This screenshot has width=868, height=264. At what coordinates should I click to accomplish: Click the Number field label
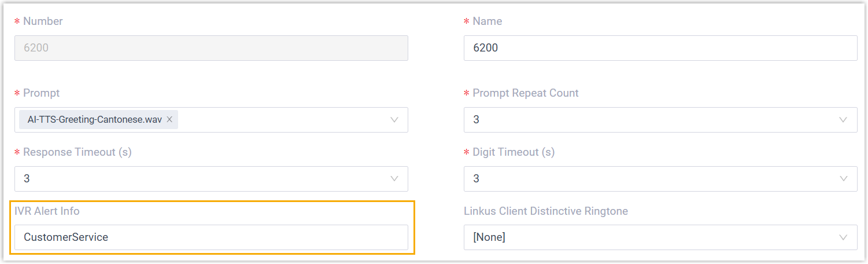(43, 21)
